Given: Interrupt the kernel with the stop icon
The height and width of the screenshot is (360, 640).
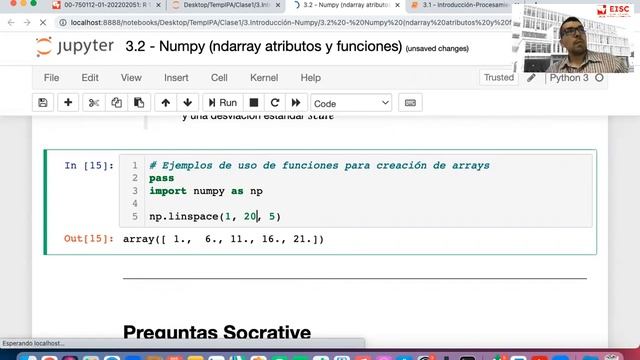Looking at the screenshot, I should (254, 102).
